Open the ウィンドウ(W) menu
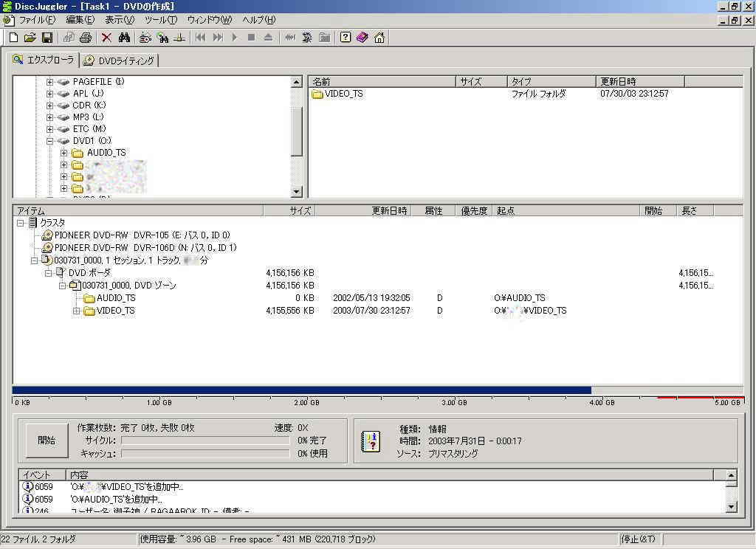 click(x=209, y=20)
